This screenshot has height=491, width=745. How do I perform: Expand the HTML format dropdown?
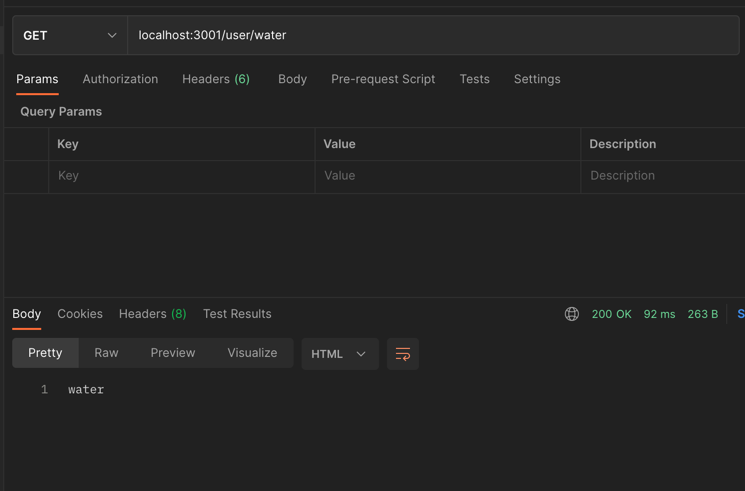[339, 354]
